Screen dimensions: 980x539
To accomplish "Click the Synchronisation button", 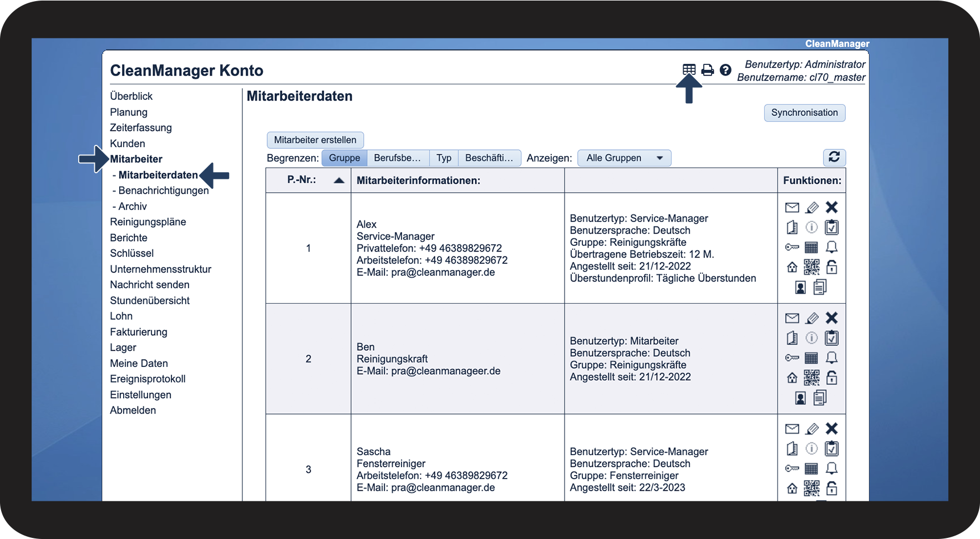I will 805,113.
